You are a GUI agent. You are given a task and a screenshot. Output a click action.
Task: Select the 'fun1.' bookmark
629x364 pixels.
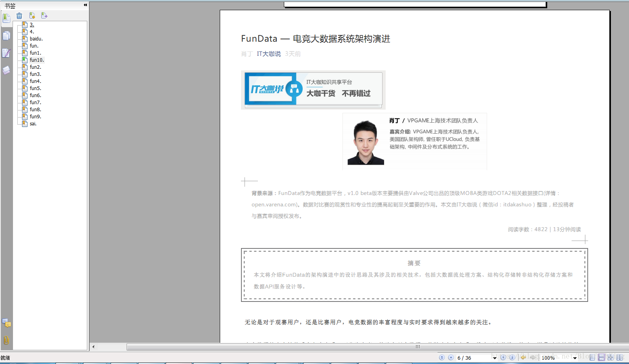coord(35,53)
